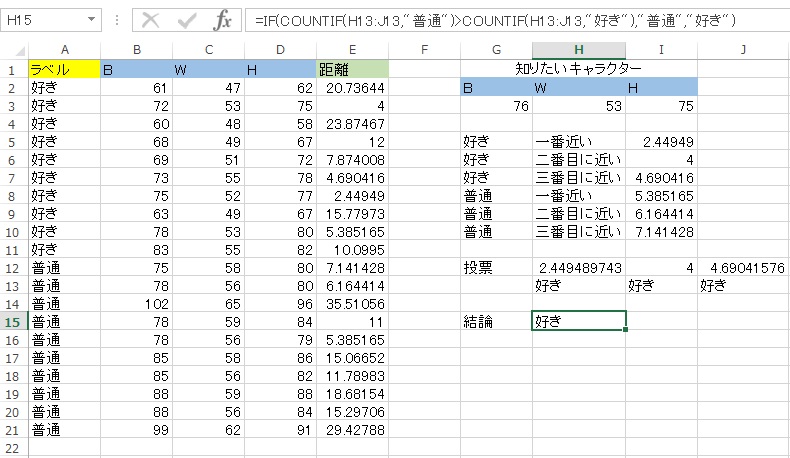Click cell B14 with value 102
790x458 pixels.
coord(137,304)
